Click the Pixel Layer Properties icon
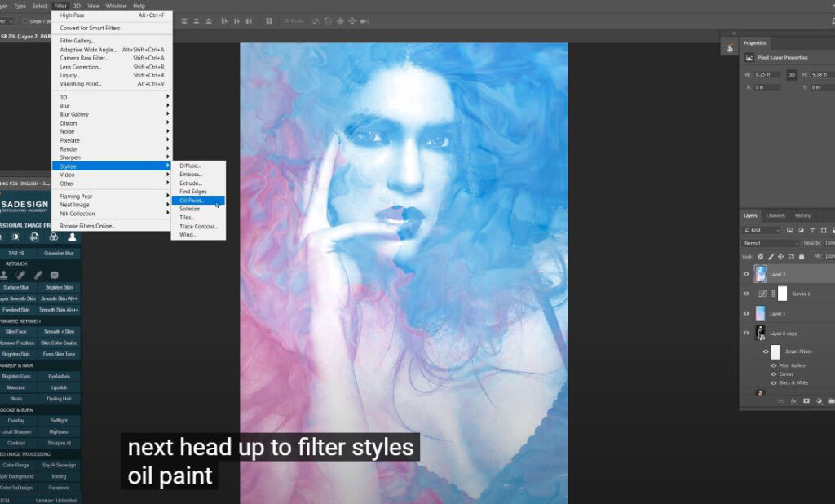The width and height of the screenshot is (835, 504). (750, 57)
